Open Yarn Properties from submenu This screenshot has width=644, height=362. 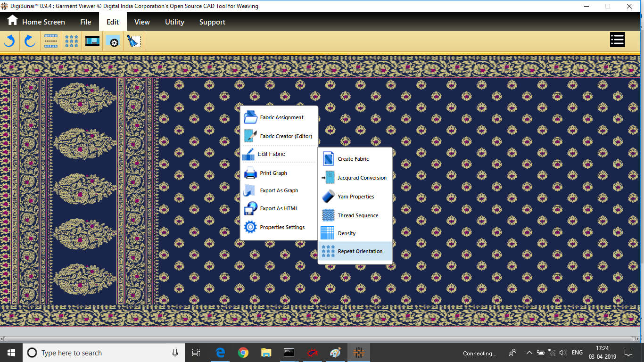[x=355, y=197]
